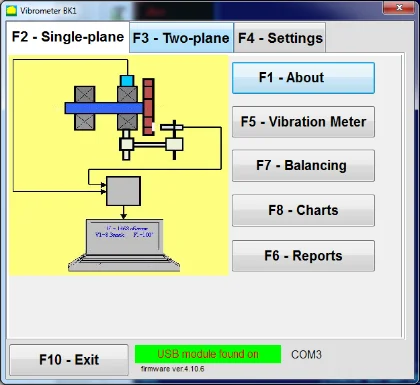The height and width of the screenshot is (385, 420).
Task: Click the green USB module found status bar
Action: coord(208,354)
